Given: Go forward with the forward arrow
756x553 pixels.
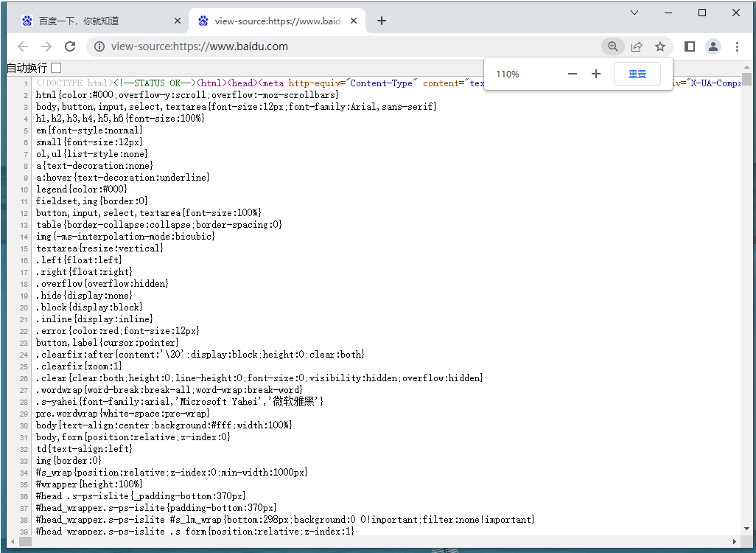Looking at the screenshot, I should point(46,46).
